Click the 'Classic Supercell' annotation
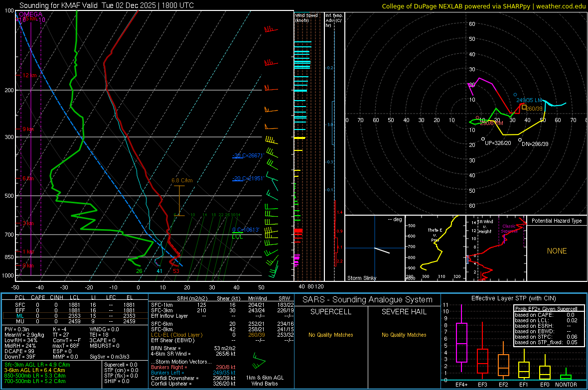The height and width of the screenshot is (390, 588). coord(509,229)
